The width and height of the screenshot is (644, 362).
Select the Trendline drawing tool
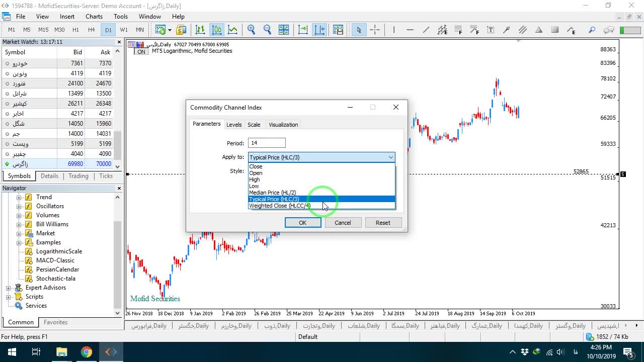point(426,30)
